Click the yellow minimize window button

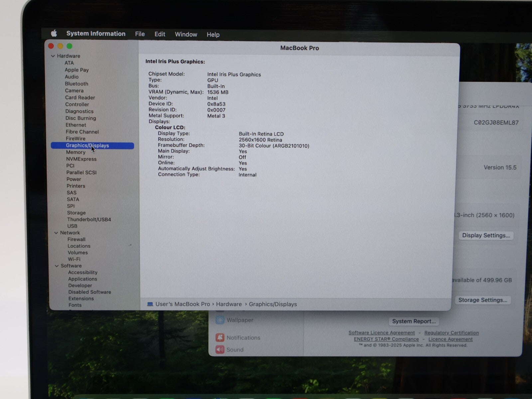click(60, 46)
